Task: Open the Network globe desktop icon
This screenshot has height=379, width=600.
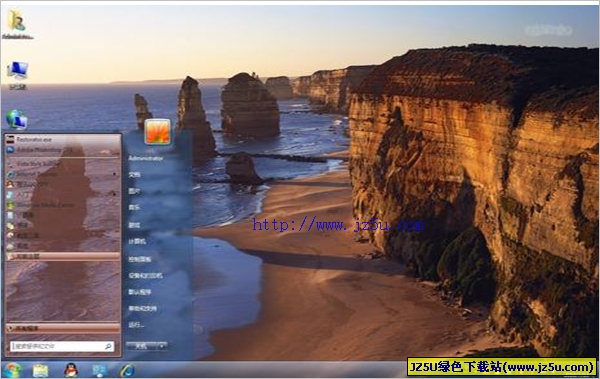Action: [17, 119]
